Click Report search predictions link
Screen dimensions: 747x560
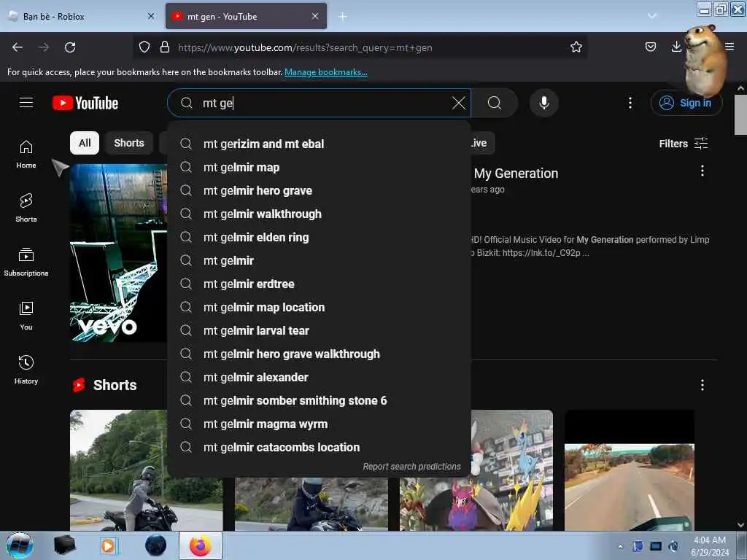pos(411,467)
